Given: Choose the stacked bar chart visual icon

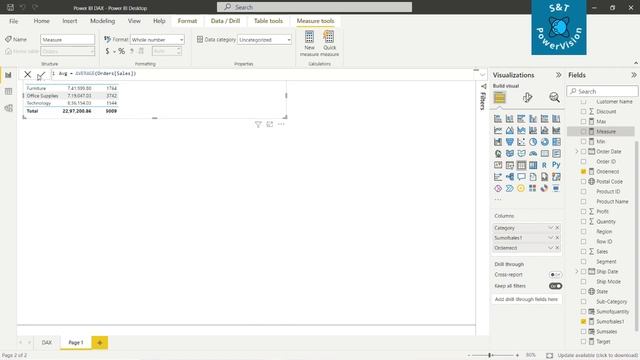Looking at the screenshot, I should click(498, 119).
